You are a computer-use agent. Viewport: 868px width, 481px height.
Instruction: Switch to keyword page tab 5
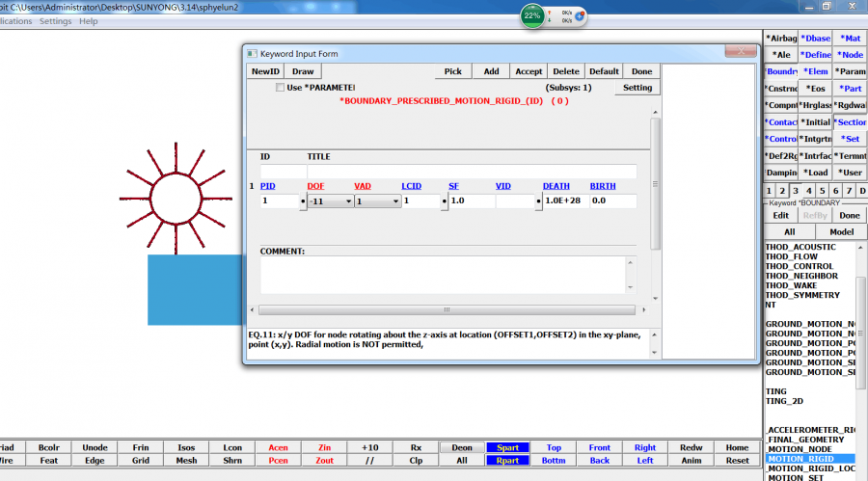(x=823, y=191)
